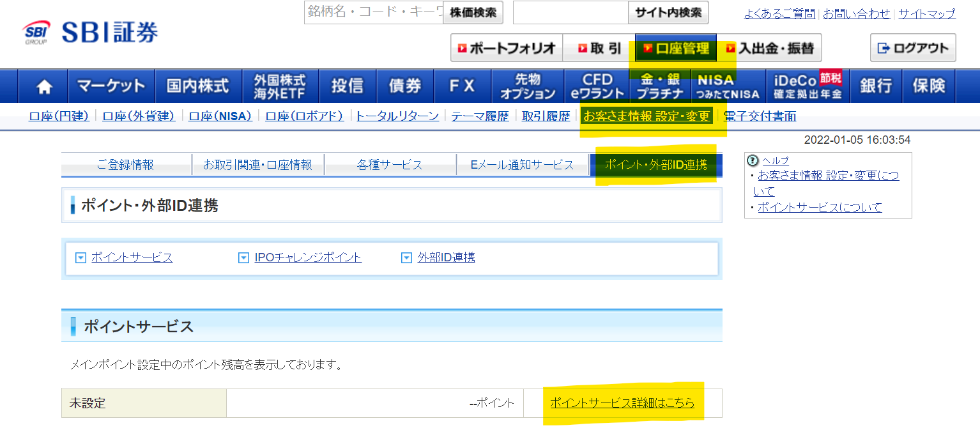Click the 銘柄名・コード search input field
The width and height of the screenshot is (980, 430).
click(x=371, y=13)
